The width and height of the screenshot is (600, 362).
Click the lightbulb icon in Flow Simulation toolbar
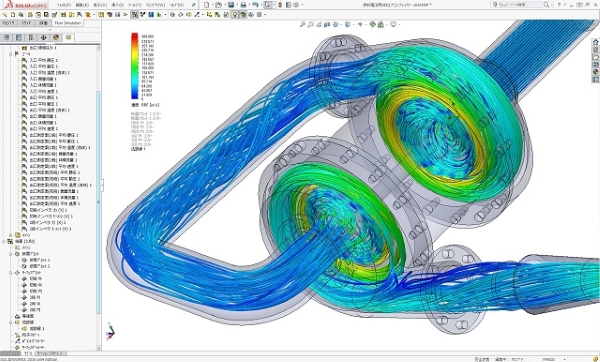click(x=235, y=15)
